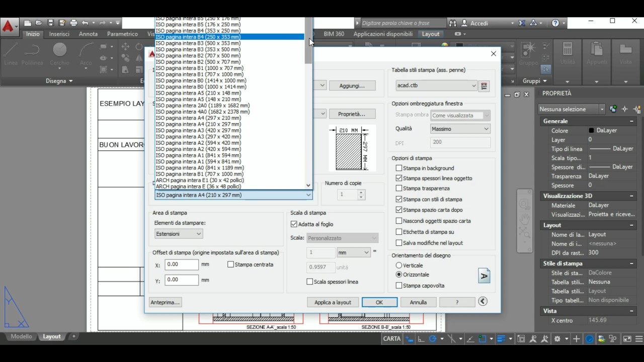Click the customization hamburger icon in status bar
The height and width of the screenshot is (362, 644).
tap(638, 339)
